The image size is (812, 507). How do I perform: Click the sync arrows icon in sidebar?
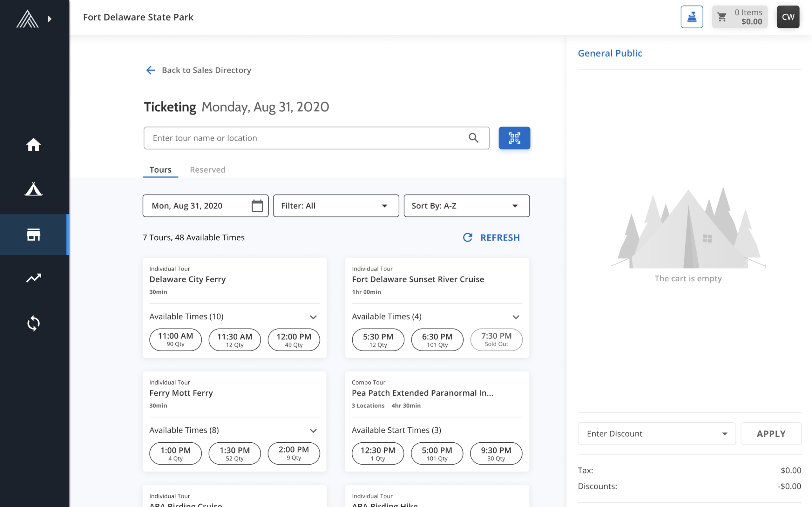(x=33, y=323)
